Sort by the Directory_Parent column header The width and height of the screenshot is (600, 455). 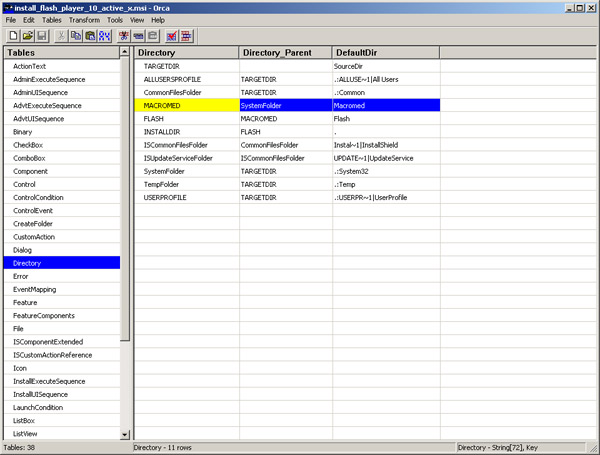point(285,53)
